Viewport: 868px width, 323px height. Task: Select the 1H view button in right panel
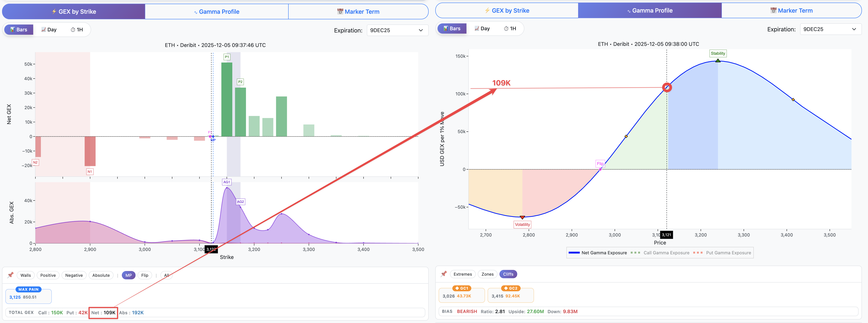click(x=510, y=29)
